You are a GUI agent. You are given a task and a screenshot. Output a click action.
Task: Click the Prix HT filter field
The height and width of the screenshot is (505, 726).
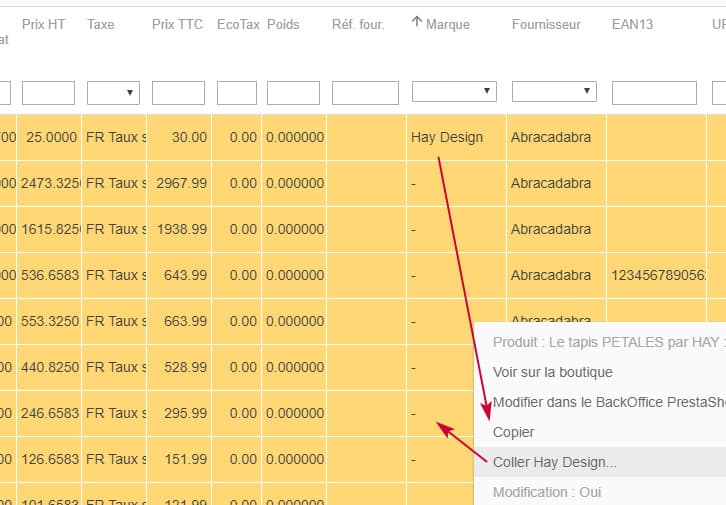tap(48, 93)
